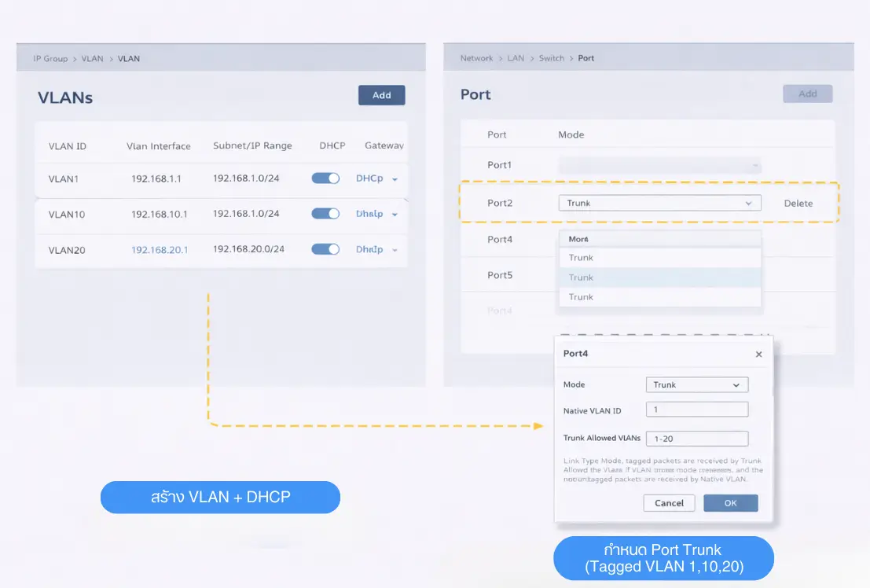
Task: Select highlighted Trunk option in list
Action: coord(659,277)
